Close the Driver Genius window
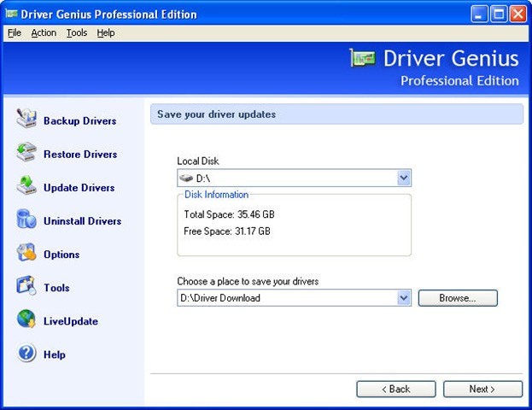The height and width of the screenshot is (410, 532). (x=518, y=14)
